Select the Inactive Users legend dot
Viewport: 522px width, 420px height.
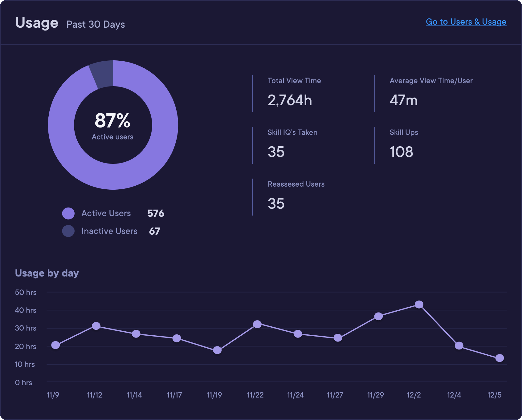click(x=68, y=231)
